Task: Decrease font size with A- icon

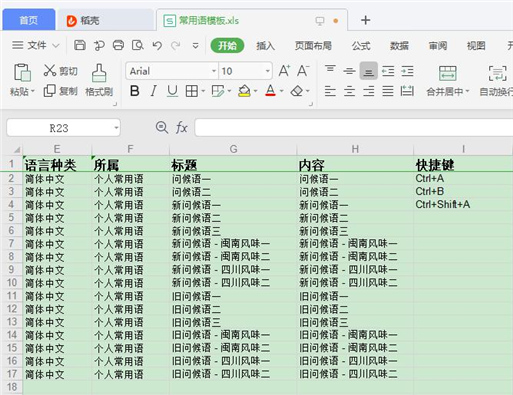Action: pos(303,71)
